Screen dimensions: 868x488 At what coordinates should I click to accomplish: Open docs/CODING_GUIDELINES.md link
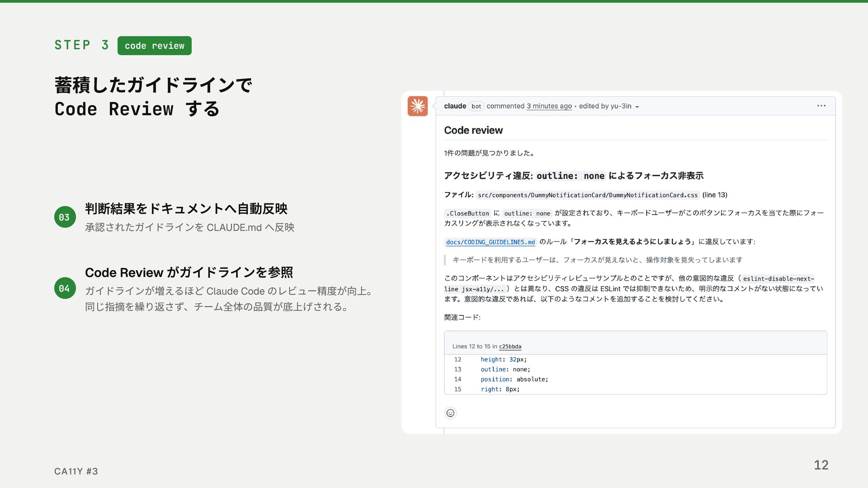(490, 242)
